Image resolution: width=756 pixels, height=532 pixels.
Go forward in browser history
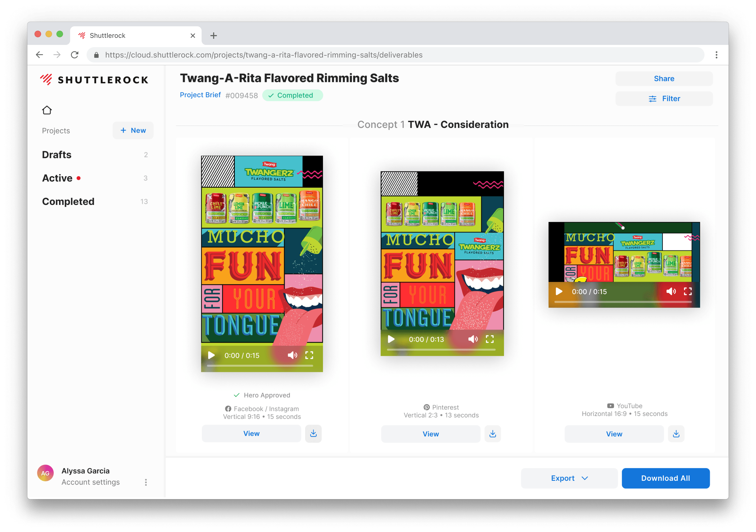click(57, 55)
